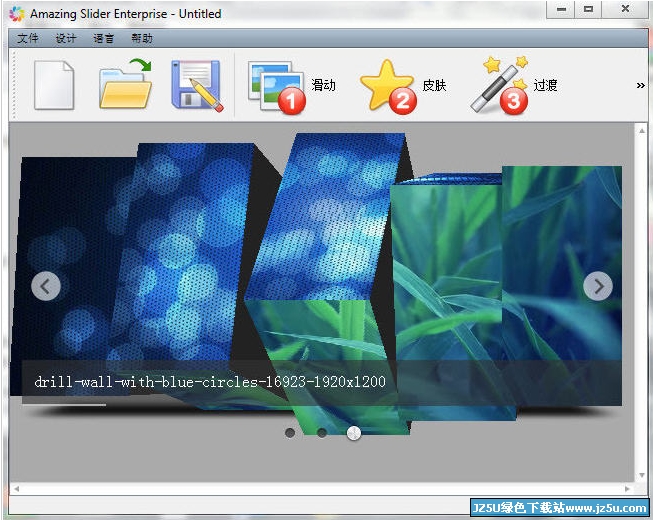
Task: Close the Amazing Slider window
Action: click(x=625, y=9)
